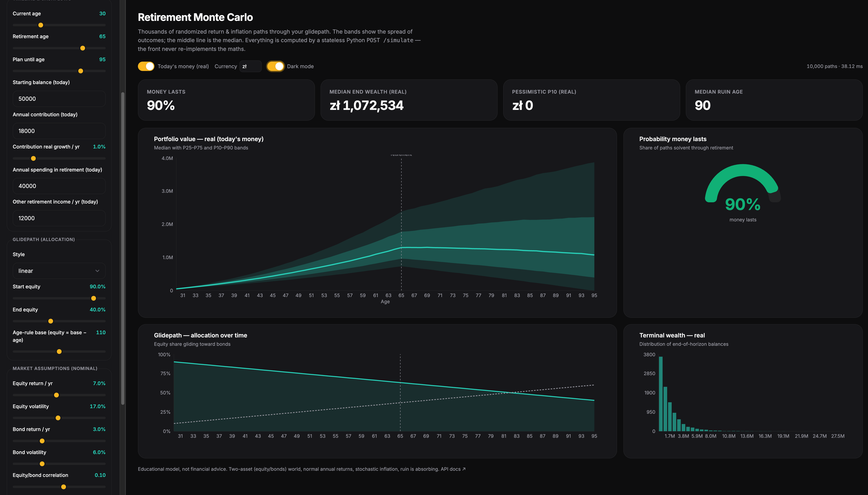Image resolution: width=868 pixels, height=495 pixels.
Task: Click the 'Age' axis label under portfolio chart
Action: 385,302
